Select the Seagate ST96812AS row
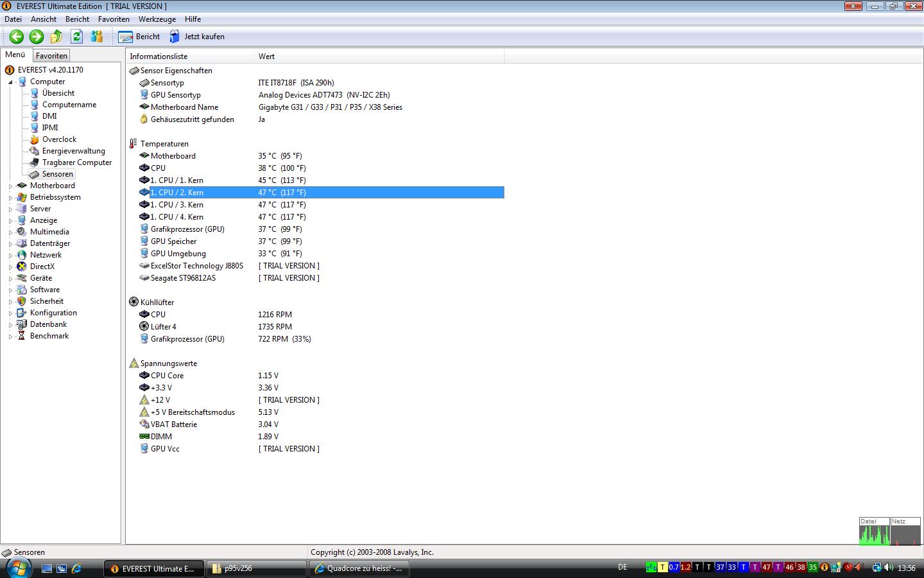The height and width of the screenshot is (578, 924). tap(321, 278)
